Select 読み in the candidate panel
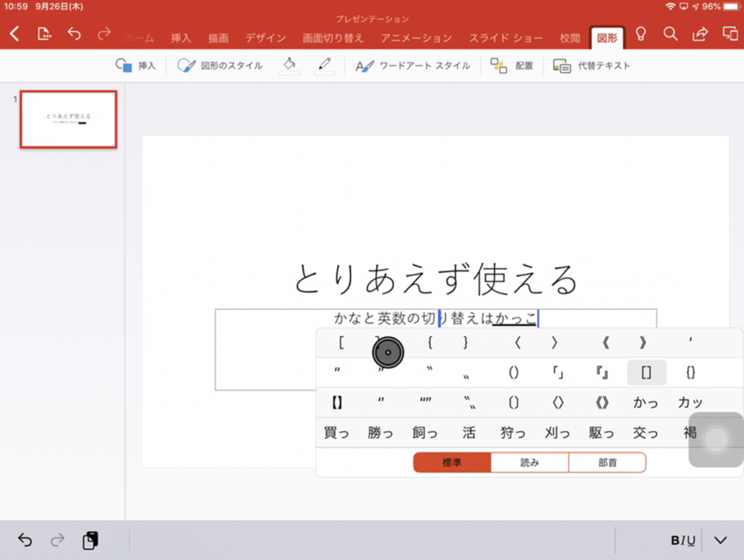The height and width of the screenshot is (560, 744). tap(529, 462)
